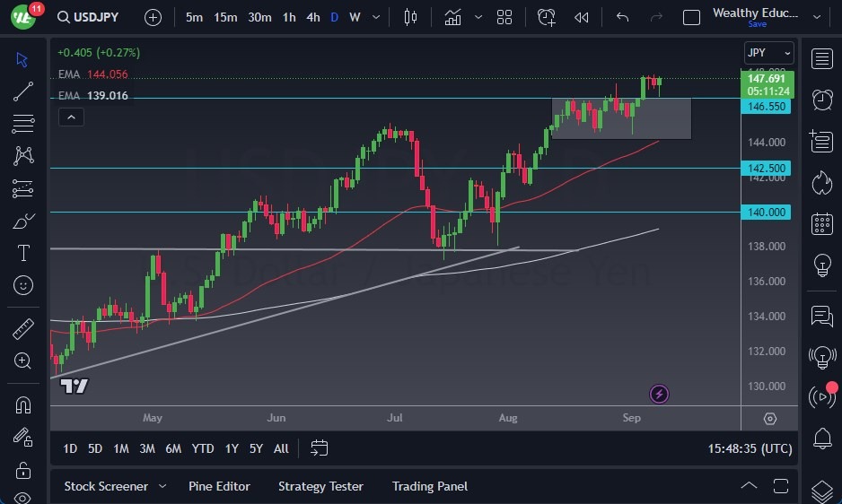Open the ideas lightbulb icon
Image resolution: width=842 pixels, height=504 pixels.
pyautogui.click(x=821, y=265)
